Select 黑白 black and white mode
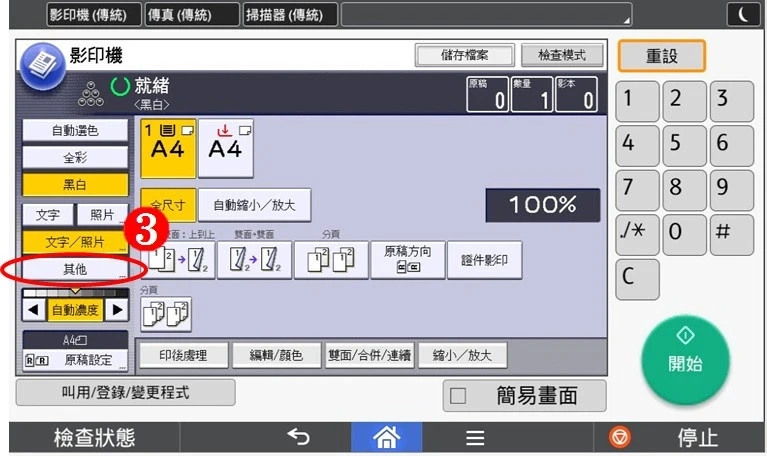767x456 pixels. click(75, 184)
